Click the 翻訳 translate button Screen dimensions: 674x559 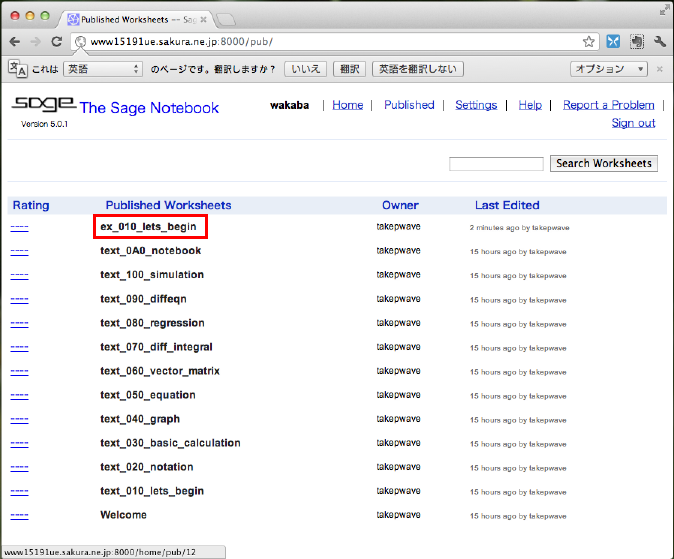349,69
